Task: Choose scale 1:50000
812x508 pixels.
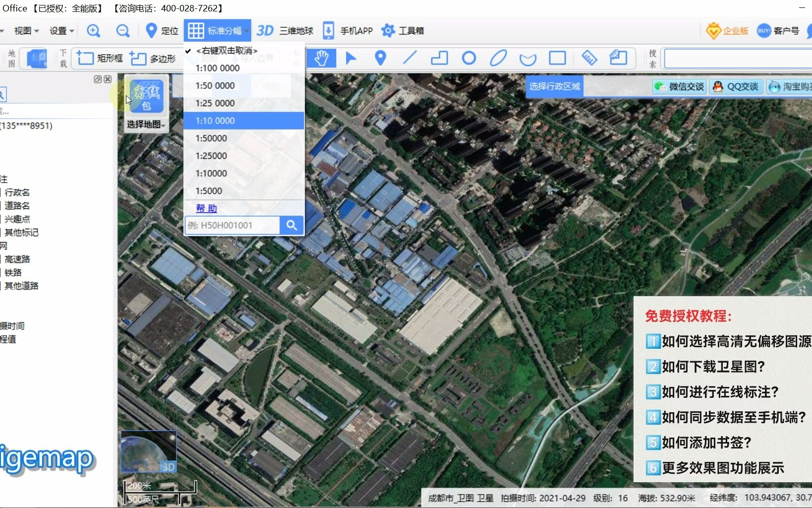Action: point(243,138)
